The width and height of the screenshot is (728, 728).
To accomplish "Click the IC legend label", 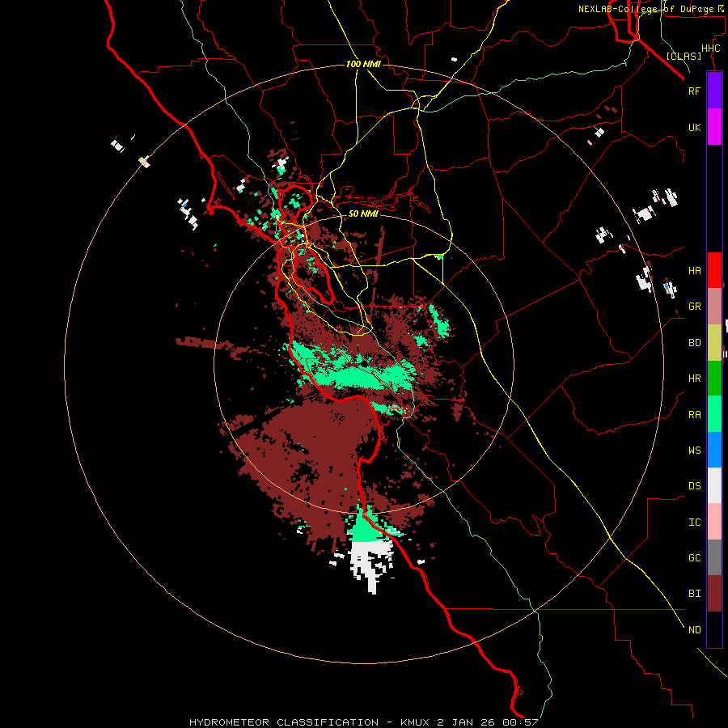I will point(694,523).
